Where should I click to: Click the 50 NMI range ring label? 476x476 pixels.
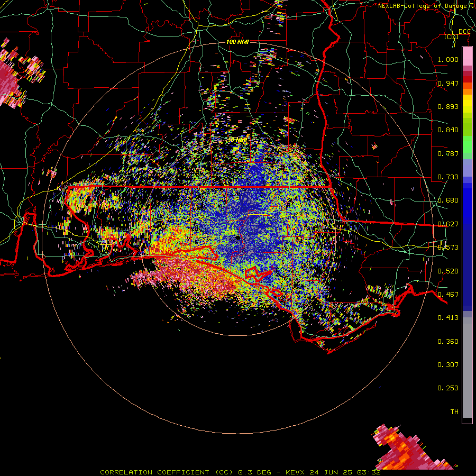click(237, 140)
